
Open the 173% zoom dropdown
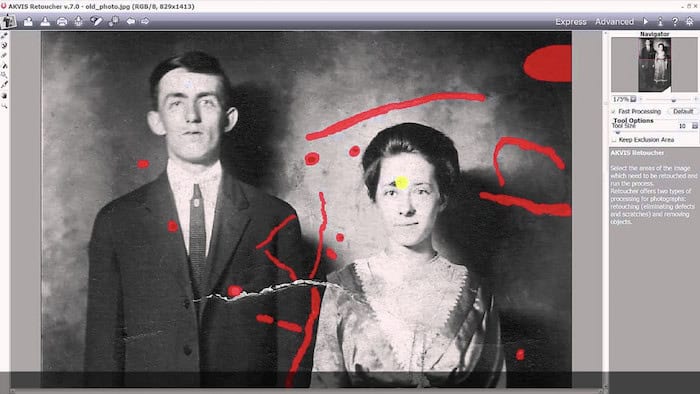point(633,99)
